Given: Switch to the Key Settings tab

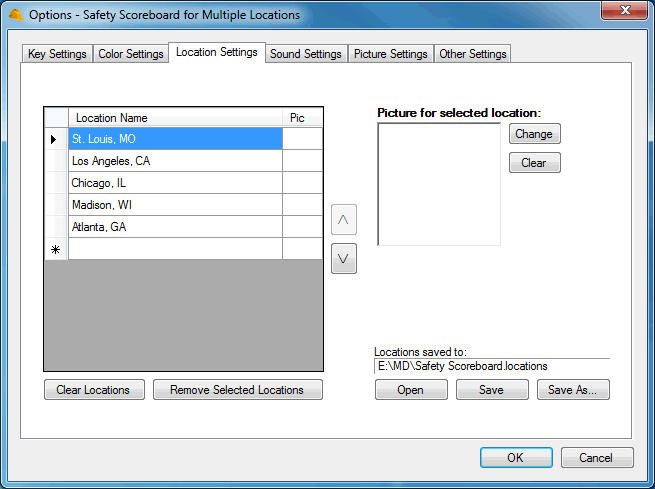Looking at the screenshot, I should (x=57, y=54).
